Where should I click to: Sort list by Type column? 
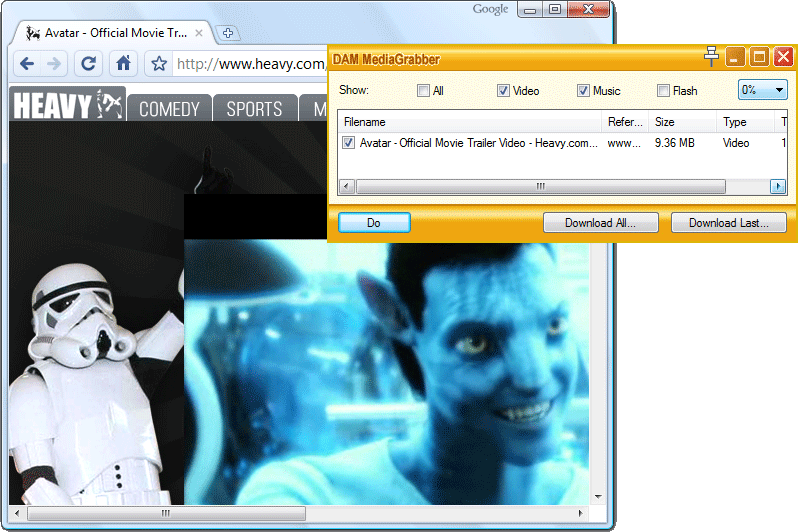click(x=746, y=122)
